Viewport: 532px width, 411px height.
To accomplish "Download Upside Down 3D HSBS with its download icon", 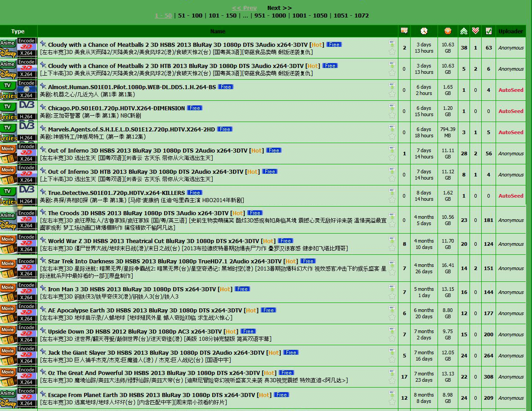I will pyautogui.click(x=392, y=330).
